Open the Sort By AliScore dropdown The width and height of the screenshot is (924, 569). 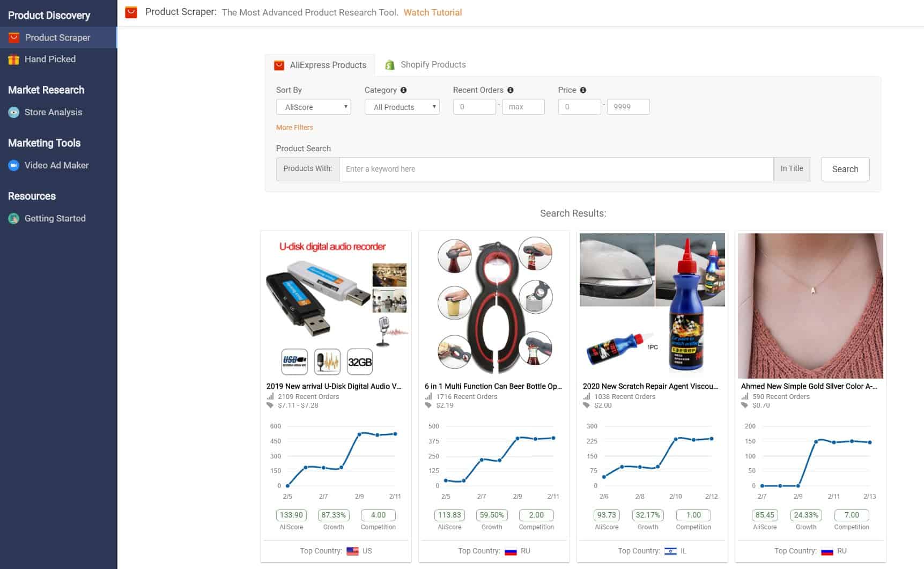click(314, 107)
